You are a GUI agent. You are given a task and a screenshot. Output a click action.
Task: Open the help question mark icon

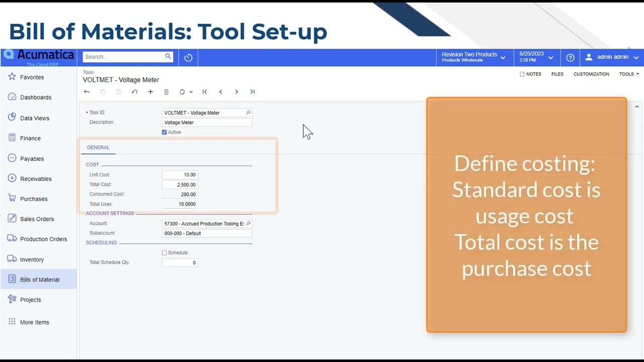[570, 58]
